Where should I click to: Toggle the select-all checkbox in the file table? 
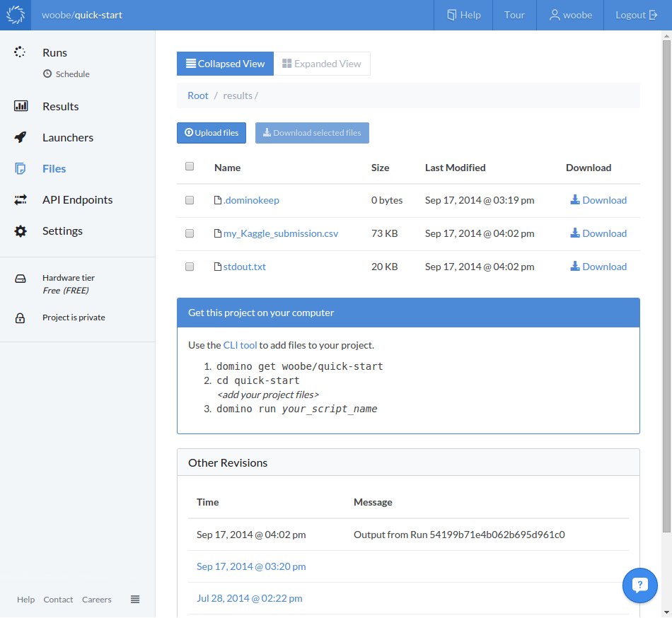click(x=190, y=165)
